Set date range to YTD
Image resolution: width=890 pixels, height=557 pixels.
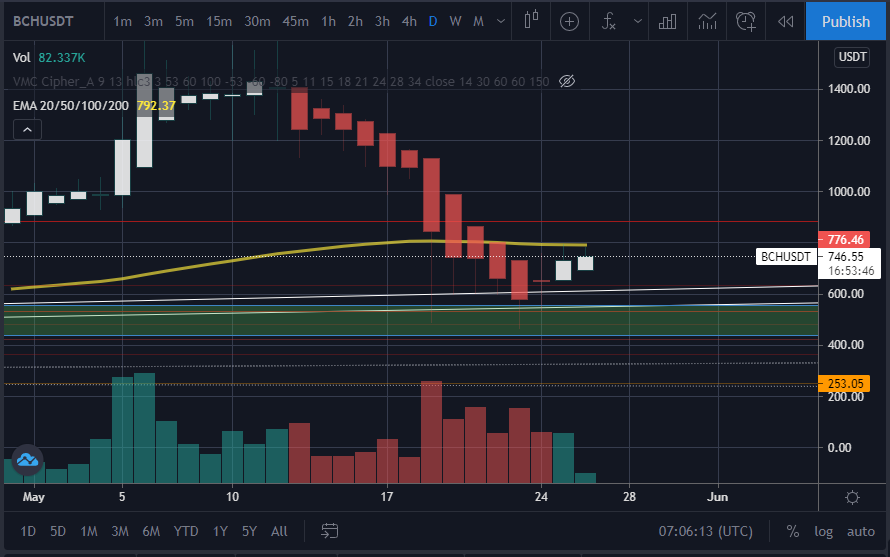[x=186, y=531]
